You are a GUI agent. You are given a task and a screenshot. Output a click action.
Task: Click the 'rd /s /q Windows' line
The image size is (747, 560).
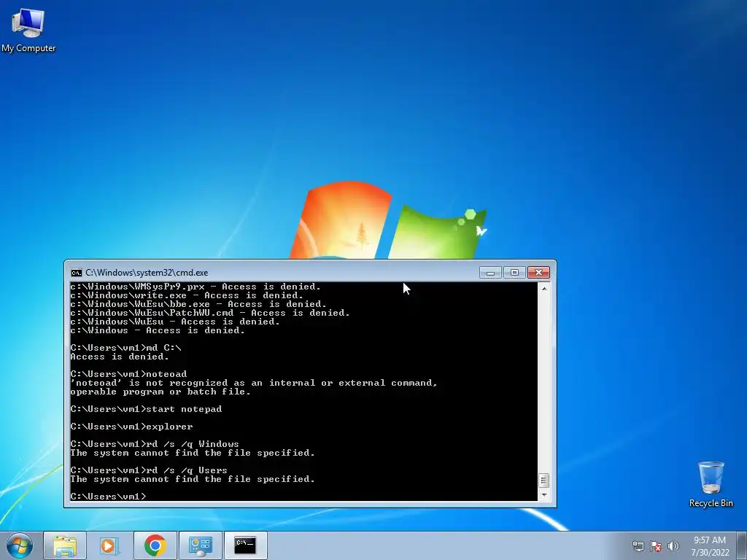click(155, 444)
